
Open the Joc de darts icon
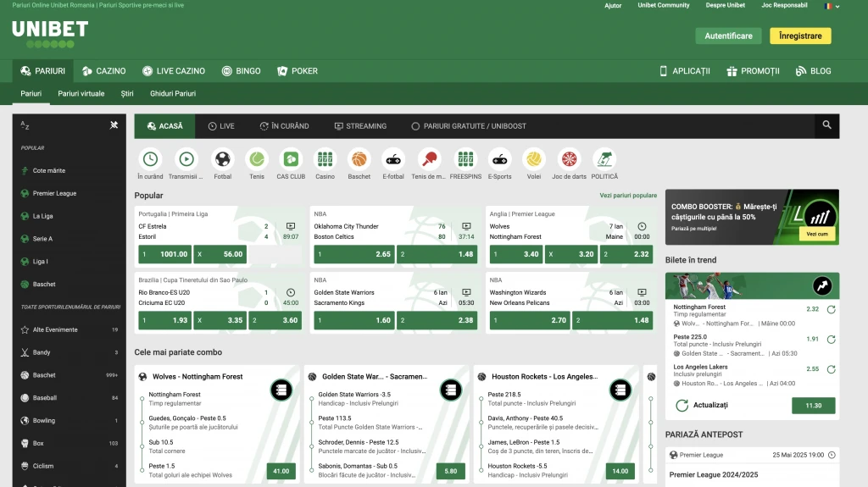point(569,159)
